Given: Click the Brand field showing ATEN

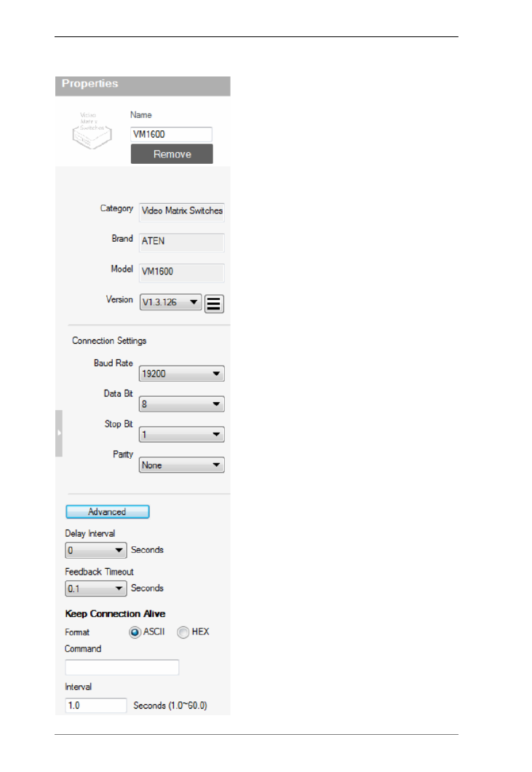Looking at the screenshot, I should click(x=182, y=242).
